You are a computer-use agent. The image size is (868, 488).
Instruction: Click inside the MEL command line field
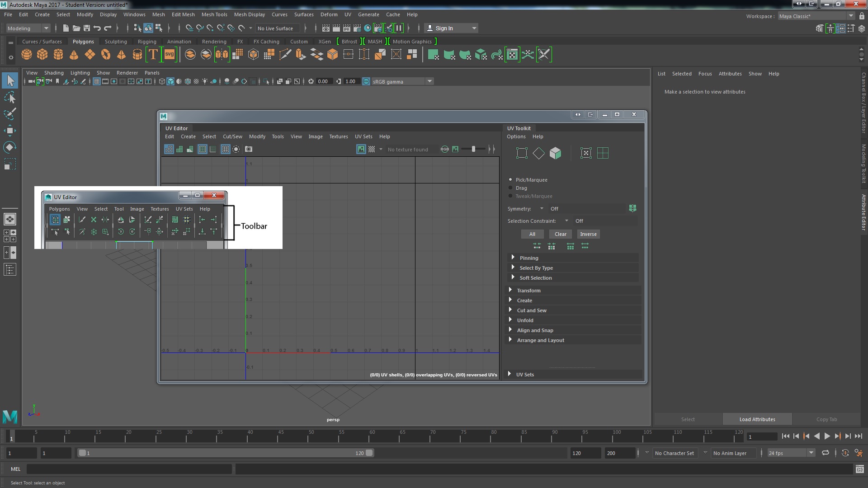130,469
